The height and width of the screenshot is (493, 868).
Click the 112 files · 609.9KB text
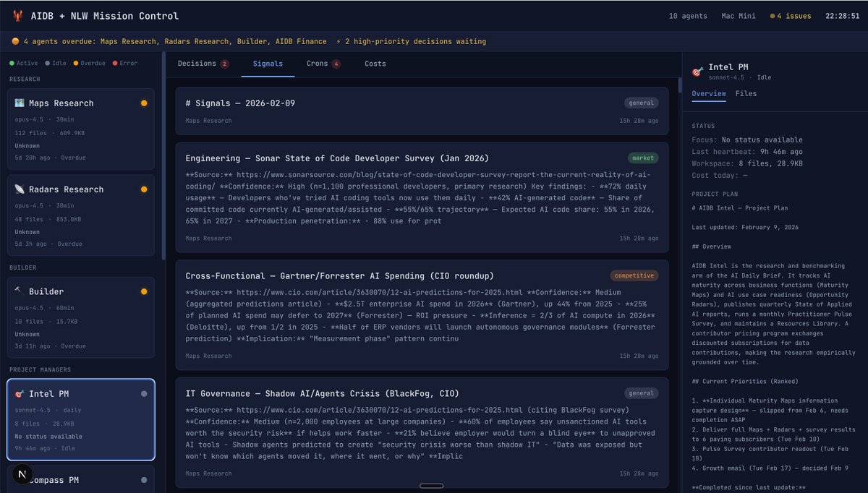(48, 133)
